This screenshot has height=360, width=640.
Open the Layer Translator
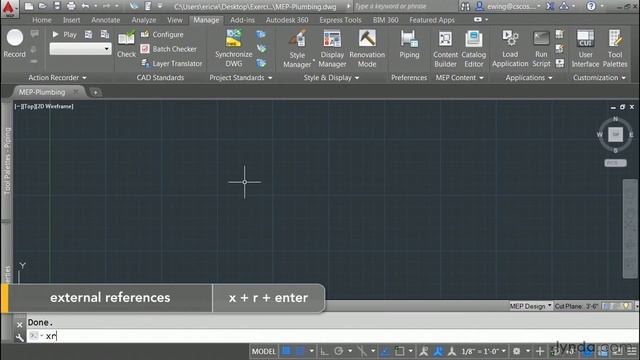[x=171, y=63]
